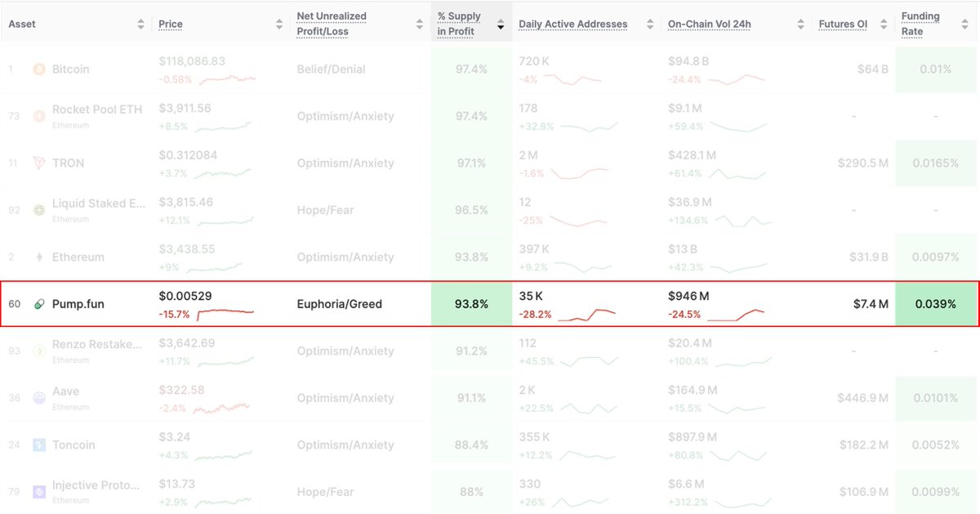Sort by Price using its sort arrows

coord(281,25)
